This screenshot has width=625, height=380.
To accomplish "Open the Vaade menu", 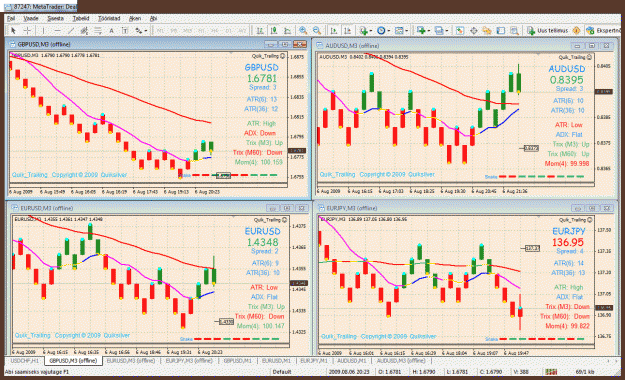I will tap(31, 18).
